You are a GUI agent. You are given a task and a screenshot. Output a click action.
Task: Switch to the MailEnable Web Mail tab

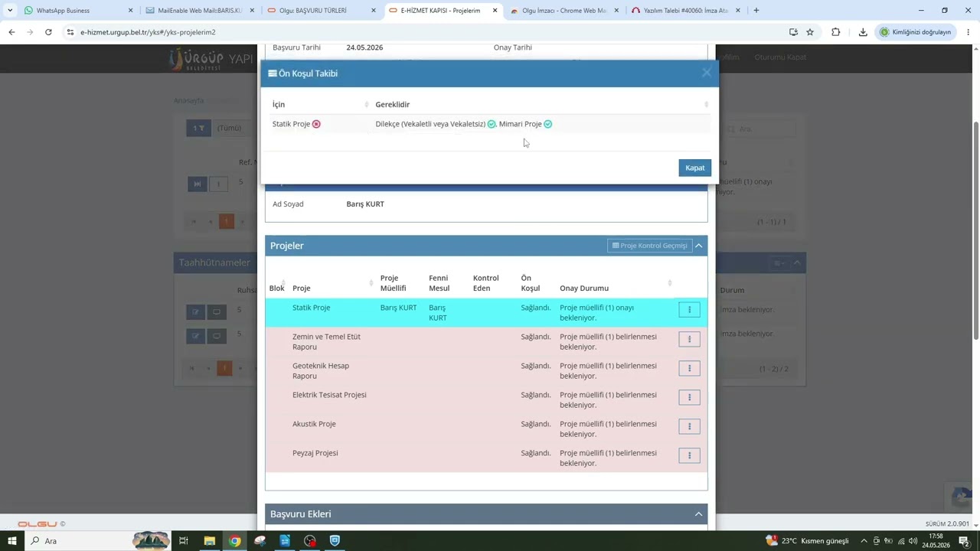(199, 11)
